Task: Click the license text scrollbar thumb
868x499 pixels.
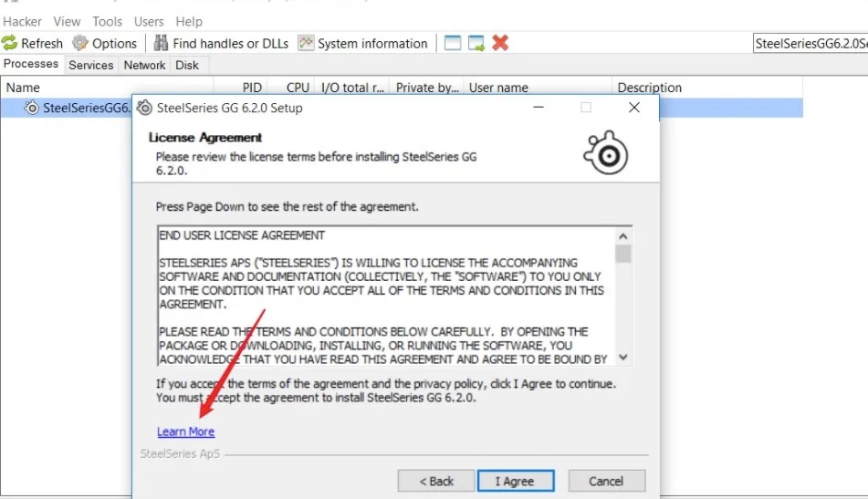Action: pos(623,254)
